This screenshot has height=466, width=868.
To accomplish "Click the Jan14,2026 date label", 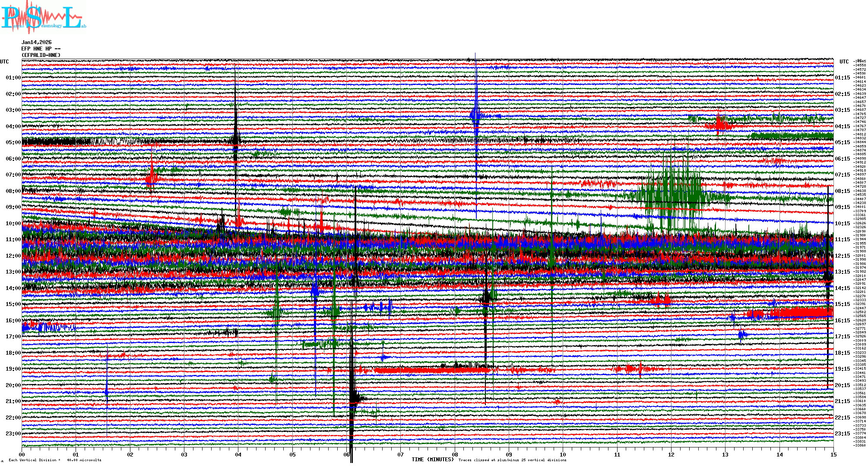I will 36,42.
